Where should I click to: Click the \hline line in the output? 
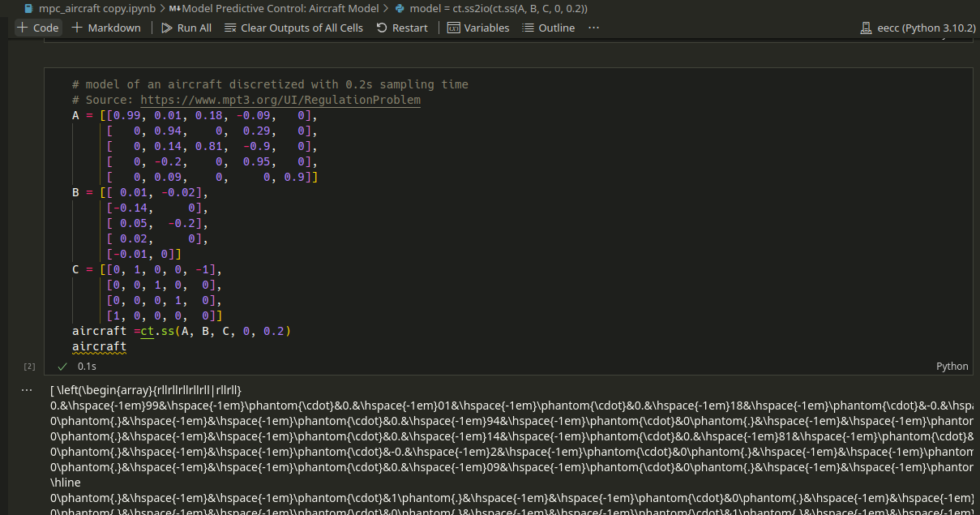pos(66,483)
